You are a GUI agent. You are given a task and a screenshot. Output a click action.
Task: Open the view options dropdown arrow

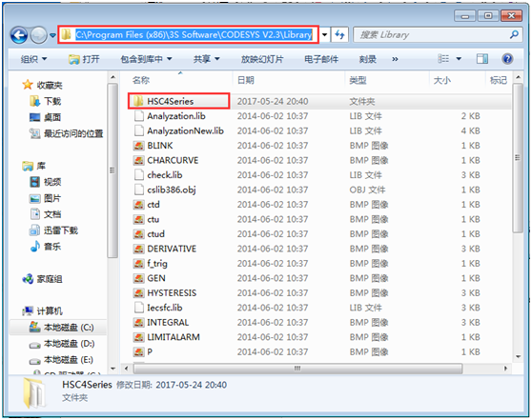(x=459, y=59)
